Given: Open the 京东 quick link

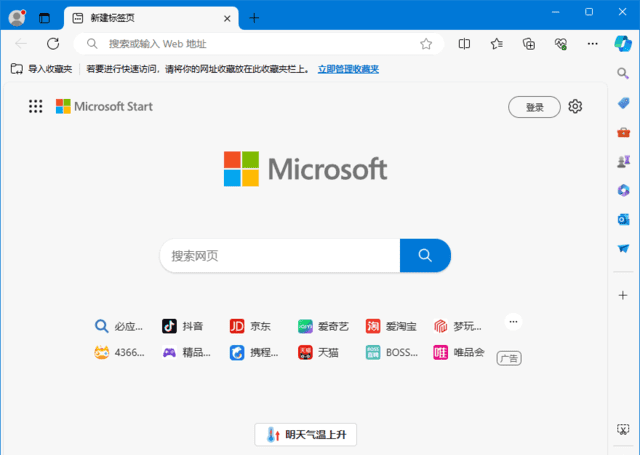Looking at the screenshot, I should pyautogui.click(x=250, y=326).
